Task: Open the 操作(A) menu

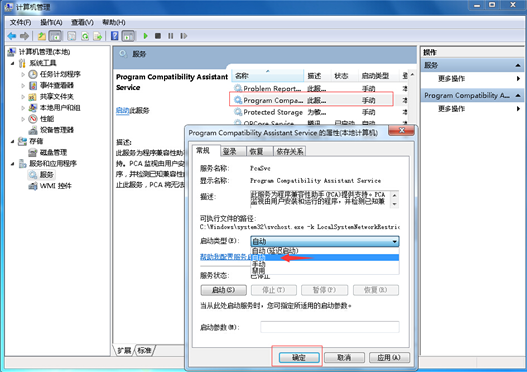Action: point(51,23)
